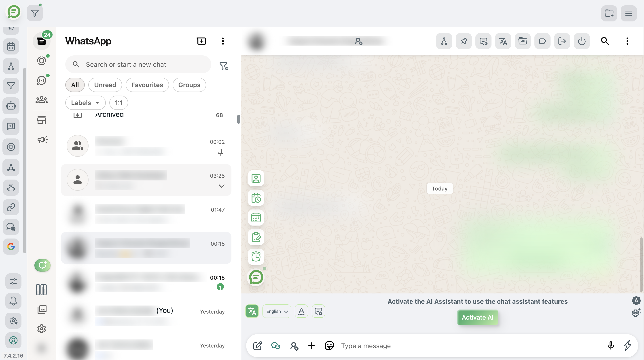Toggle the 1:1 chat filter

pos(119,103)
